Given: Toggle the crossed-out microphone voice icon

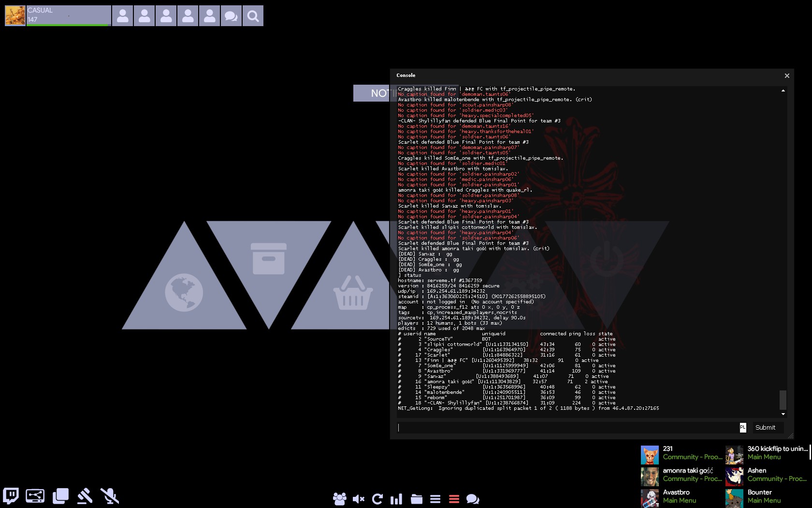Looking at the screenshot, I should pos(110,496).
